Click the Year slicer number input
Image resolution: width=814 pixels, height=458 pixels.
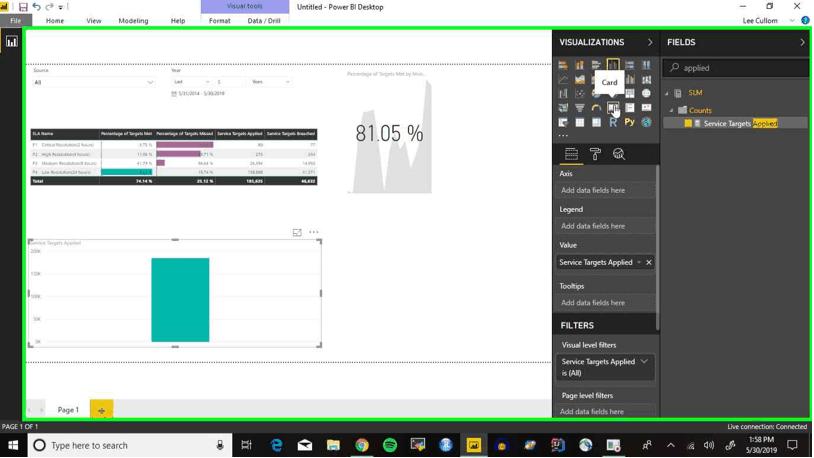230,82
